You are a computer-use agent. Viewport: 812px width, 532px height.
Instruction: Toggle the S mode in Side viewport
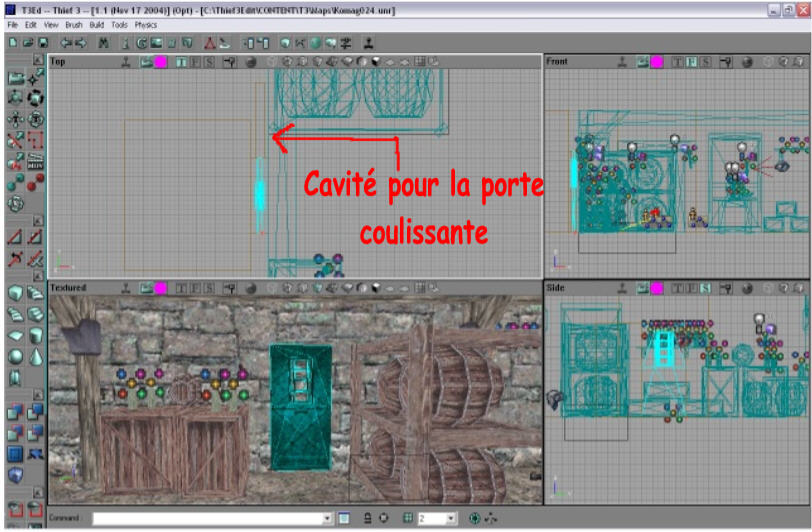[705, 288]
